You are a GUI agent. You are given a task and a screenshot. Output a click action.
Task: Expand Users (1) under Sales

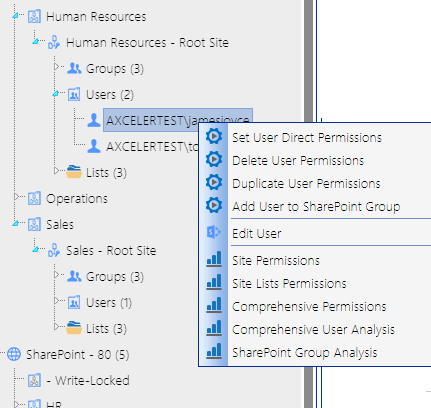tap(56, 301)
